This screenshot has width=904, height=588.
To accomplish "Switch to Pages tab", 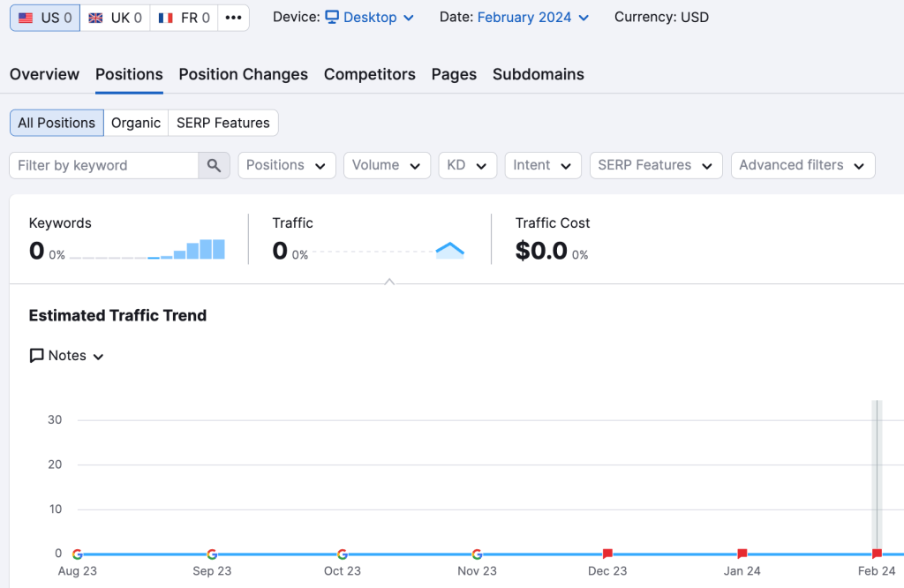I will tap(454, 74).
